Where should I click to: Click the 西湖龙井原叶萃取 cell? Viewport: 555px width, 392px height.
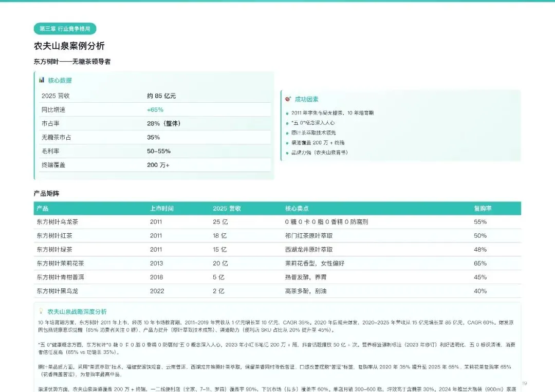click(x=309, y=249)
